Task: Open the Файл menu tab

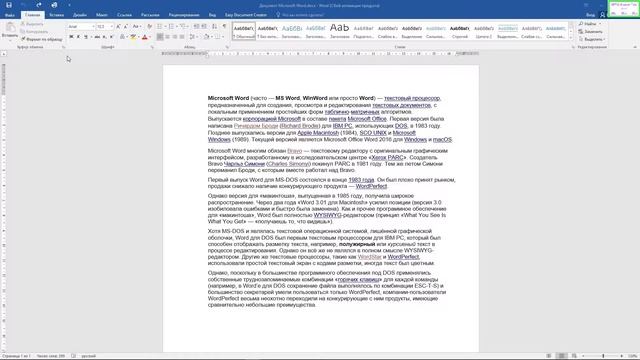Action: 10,15
